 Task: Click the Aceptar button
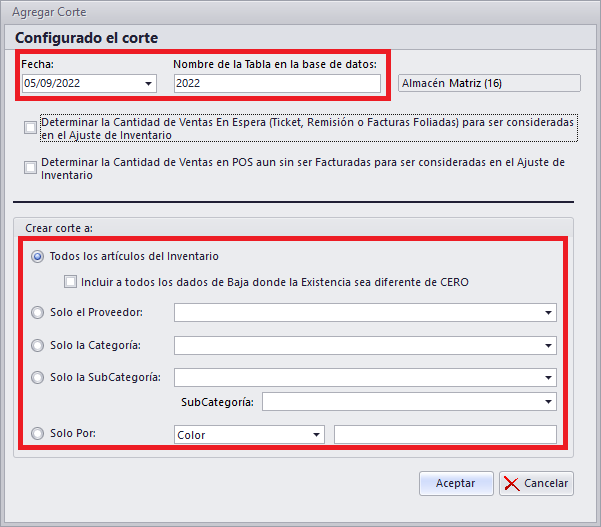[455, 483]
